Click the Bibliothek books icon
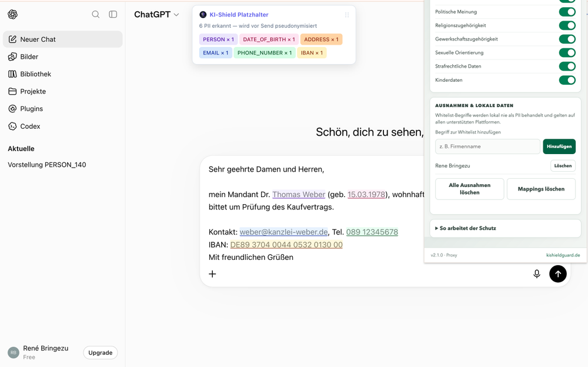 [x=12, y=74]
